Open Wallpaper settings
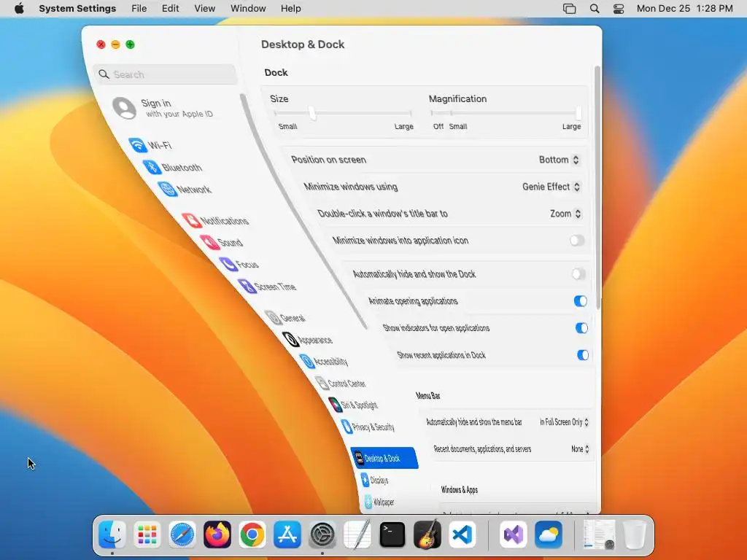 [x=379, y=502]
